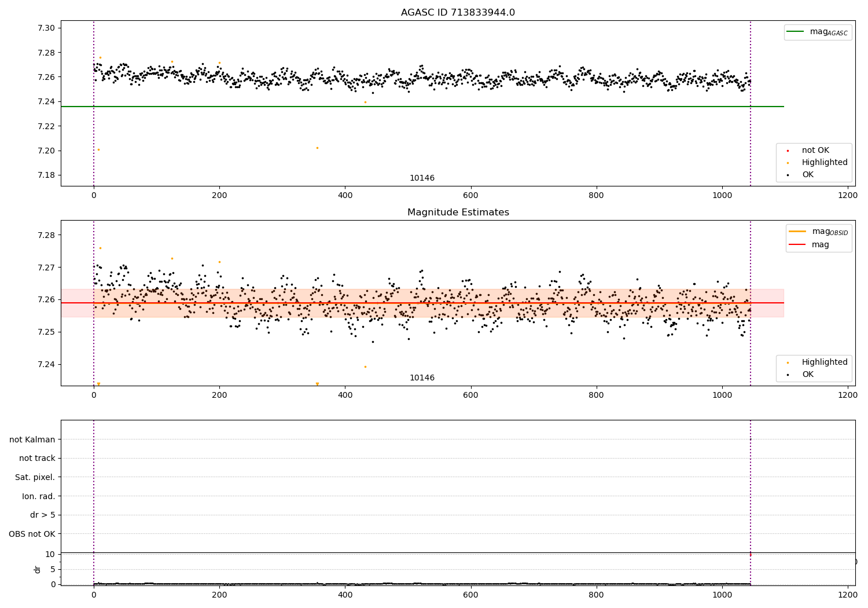Viewport: 868px width, 608px height.
Task: Click the 'not track' axis label
Action: [x=37, y=459]
